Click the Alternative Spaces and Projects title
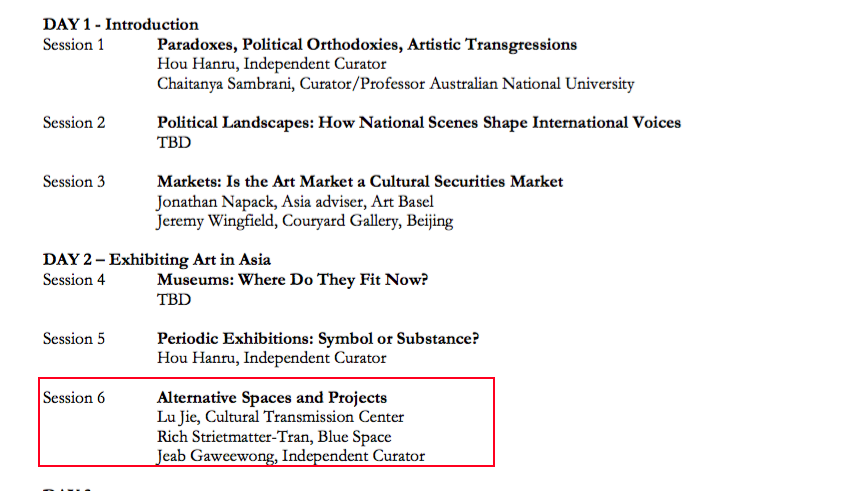 pyautogui.click(x=272, y=398)
